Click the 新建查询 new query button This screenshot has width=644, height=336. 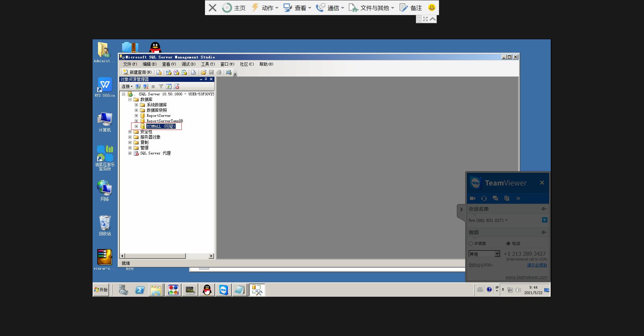tap(137, 72)
